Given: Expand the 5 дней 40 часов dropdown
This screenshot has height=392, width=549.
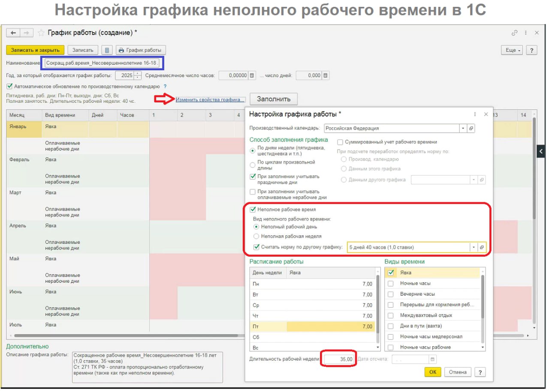Looking at the screenshot, I should 474,247.
